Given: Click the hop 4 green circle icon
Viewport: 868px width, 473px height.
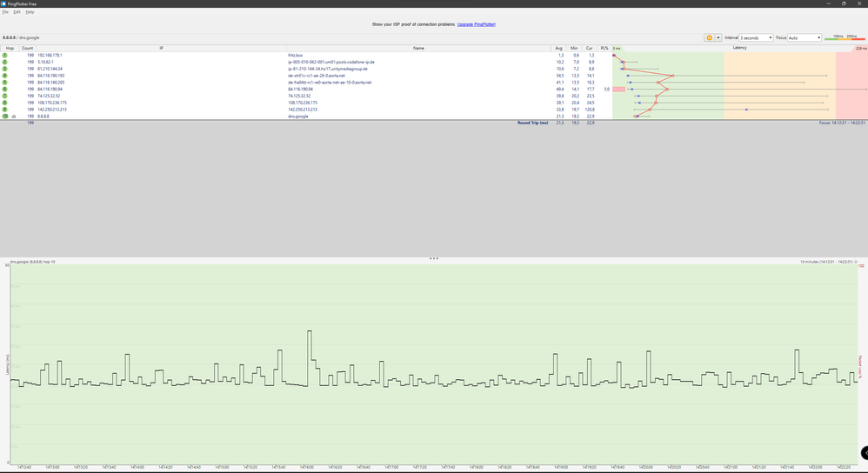Looking at the screenshot, I should [5, 76].
